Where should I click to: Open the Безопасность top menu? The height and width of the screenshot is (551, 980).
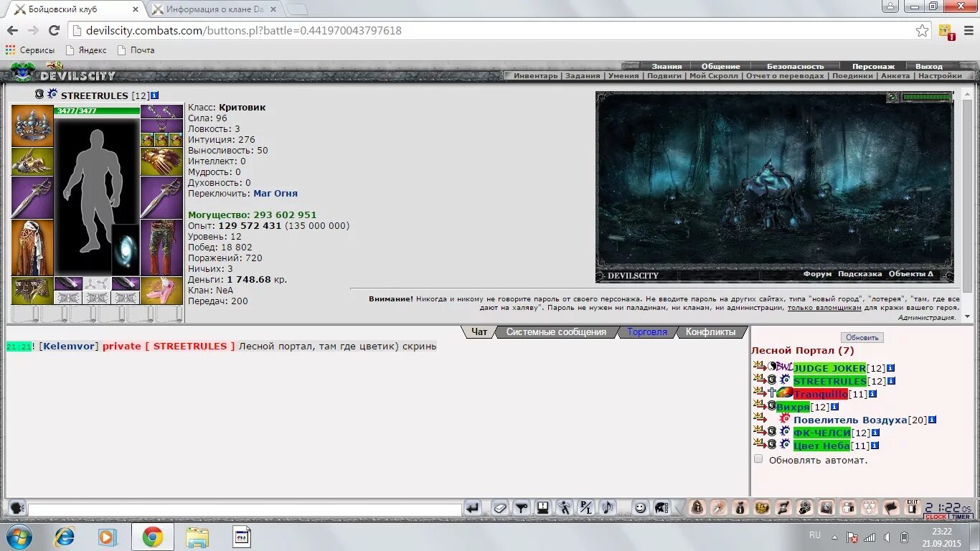pos(795,66)
